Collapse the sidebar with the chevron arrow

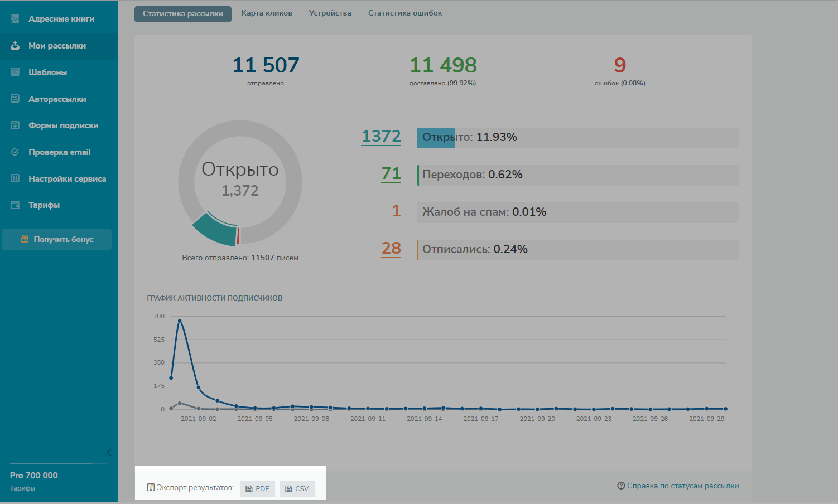(x=109, y=453)
